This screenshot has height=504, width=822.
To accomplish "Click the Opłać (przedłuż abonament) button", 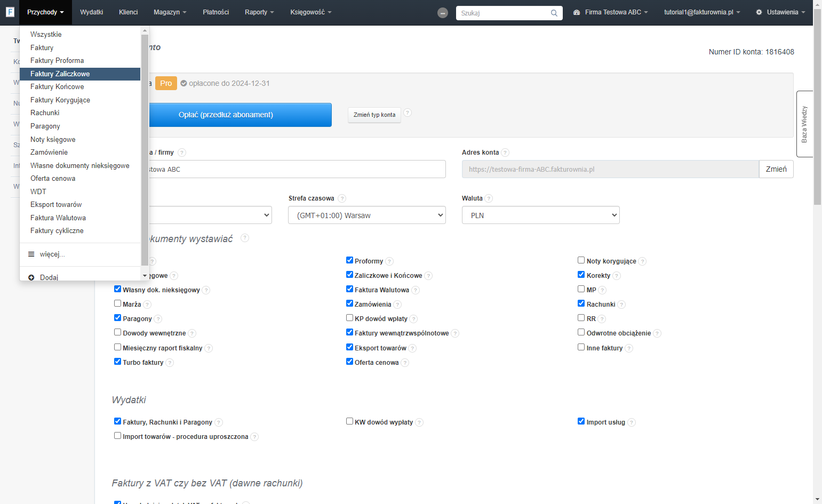I will pyautogui.click(x=226, y=115).
